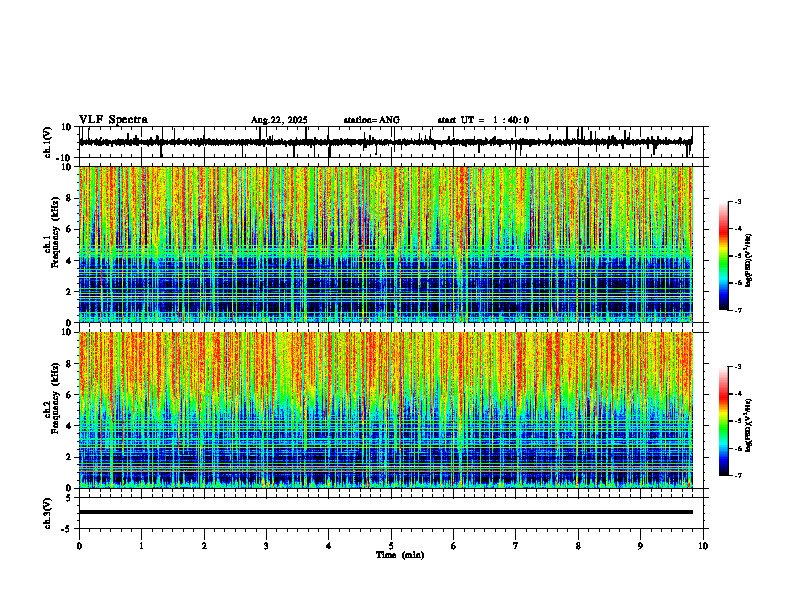
Task: Click the "-7" label on ch.2 colorbar
Action: point(737,476)
